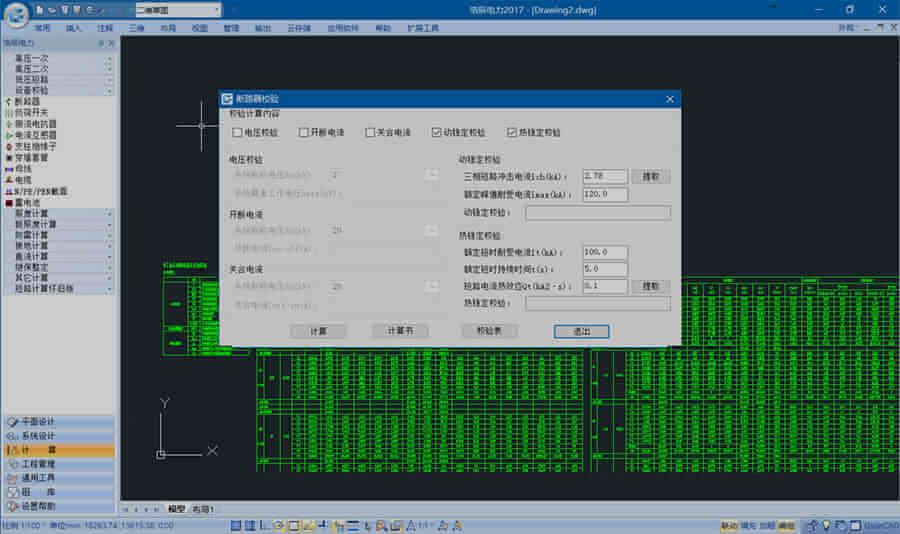Select the 负荷开关 item in sidebar
This screenshot has height=534, width=900.
pyautogui.click(x=30, y=112)
